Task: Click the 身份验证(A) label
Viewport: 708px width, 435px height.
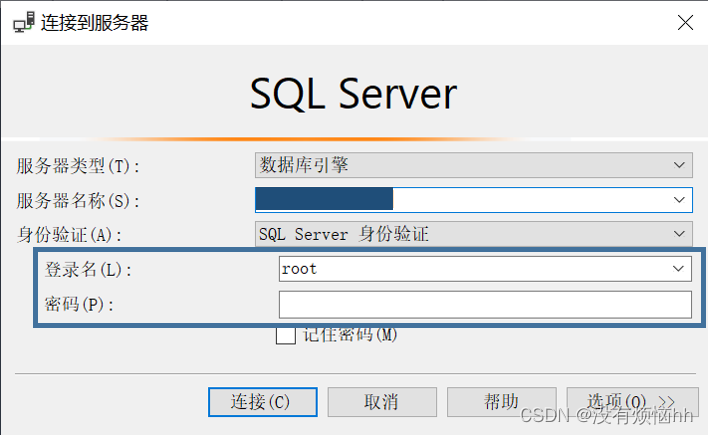Action: click(x=69, y=235)
